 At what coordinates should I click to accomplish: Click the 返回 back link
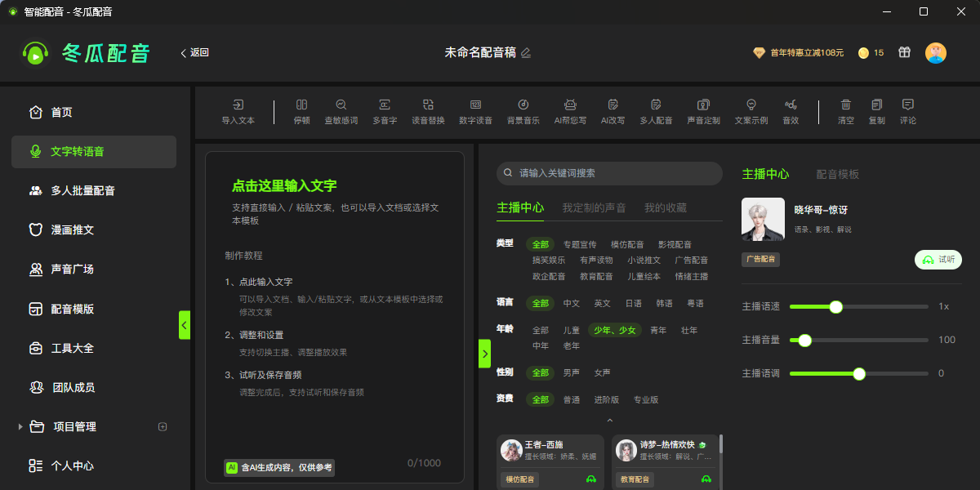[x=194, y=52]
